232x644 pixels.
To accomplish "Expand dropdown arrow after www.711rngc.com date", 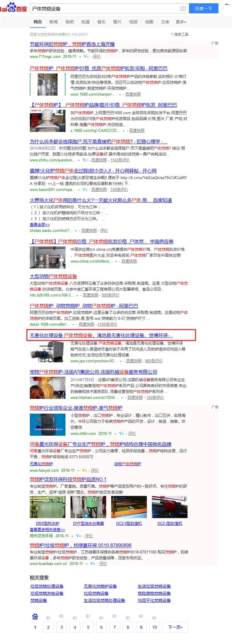I will click(80, 57).
